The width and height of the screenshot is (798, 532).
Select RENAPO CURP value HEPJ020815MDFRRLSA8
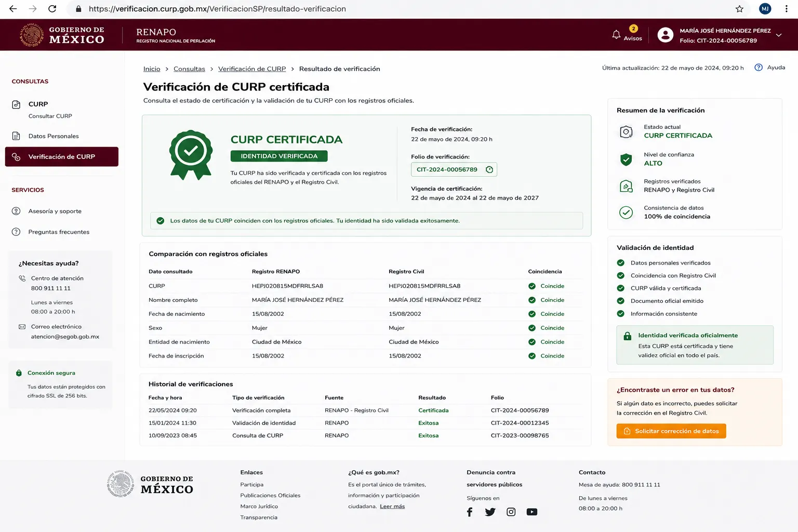click(x=287, y=286)
